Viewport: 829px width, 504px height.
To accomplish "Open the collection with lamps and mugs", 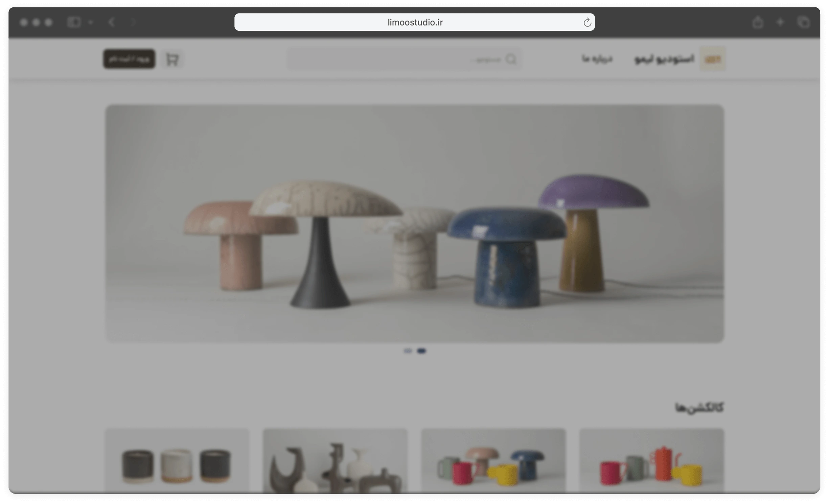I will (493, 461).
